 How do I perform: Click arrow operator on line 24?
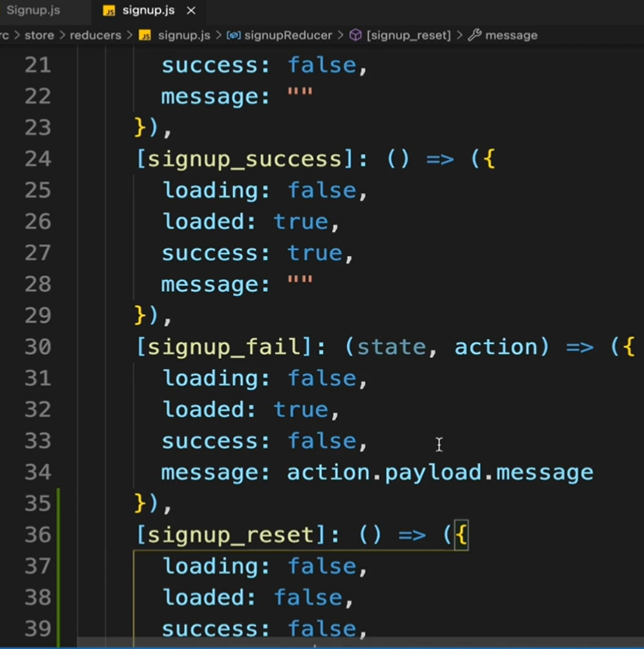[x=440, y=159]
